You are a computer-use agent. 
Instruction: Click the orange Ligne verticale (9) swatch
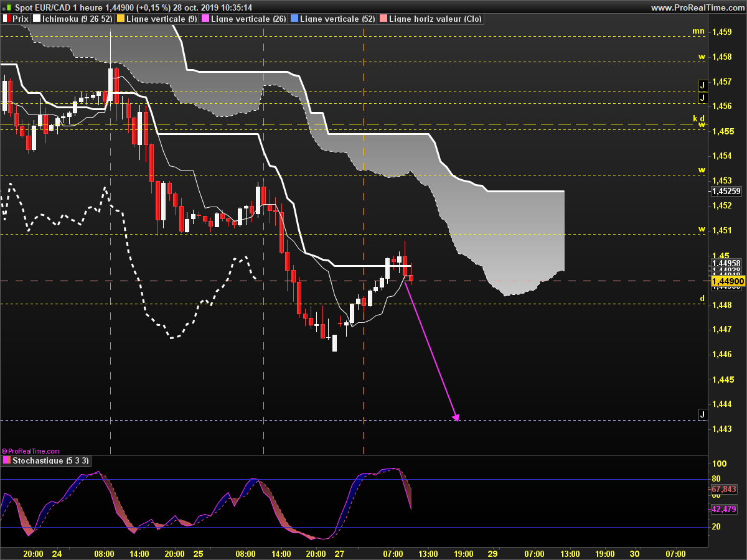[120, 19]
